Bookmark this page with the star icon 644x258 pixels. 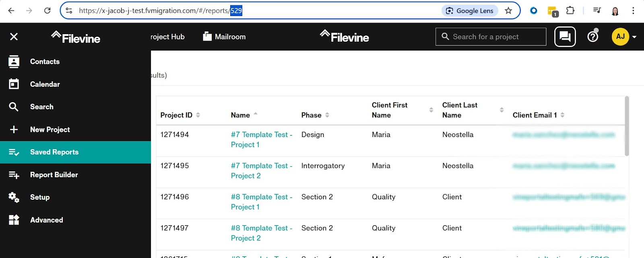508,11
